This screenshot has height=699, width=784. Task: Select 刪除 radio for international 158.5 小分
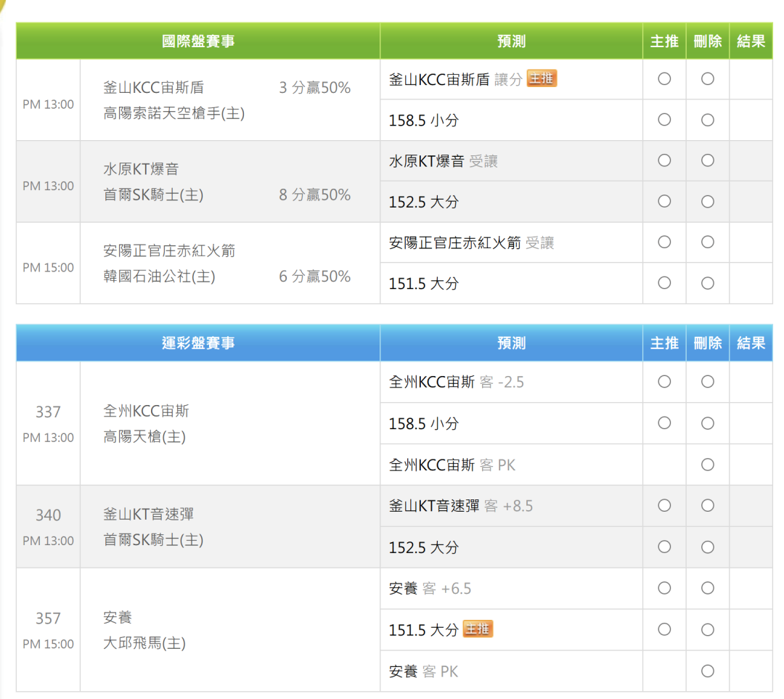click(x=708, y=120)
